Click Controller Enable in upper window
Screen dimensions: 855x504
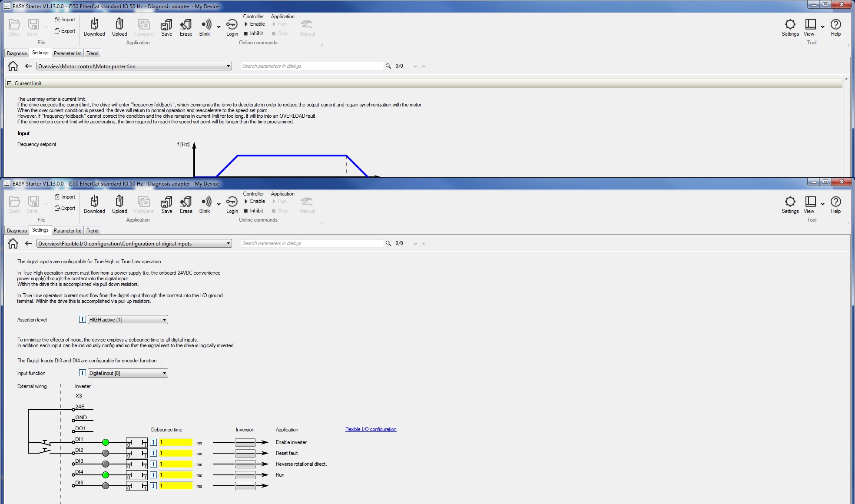pos(255,24)
